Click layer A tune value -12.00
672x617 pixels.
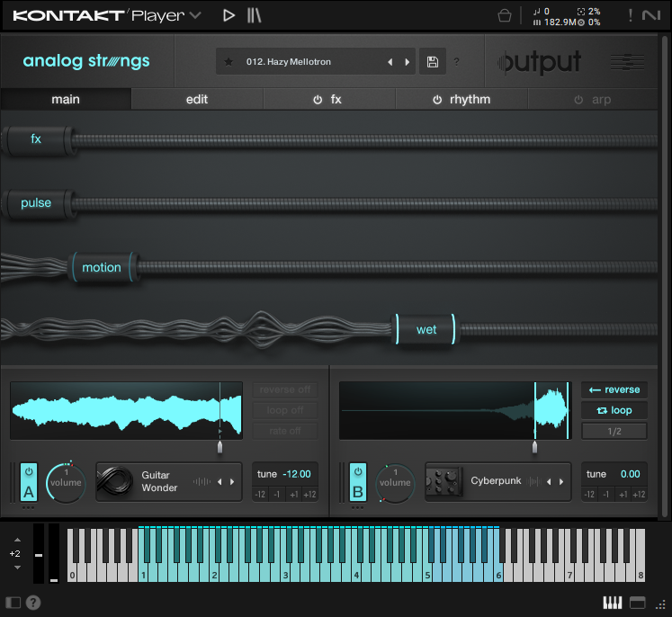297,474
